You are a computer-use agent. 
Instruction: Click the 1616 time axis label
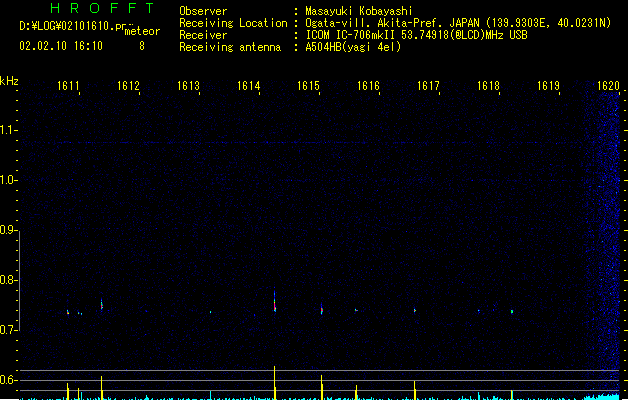point(368,86)
